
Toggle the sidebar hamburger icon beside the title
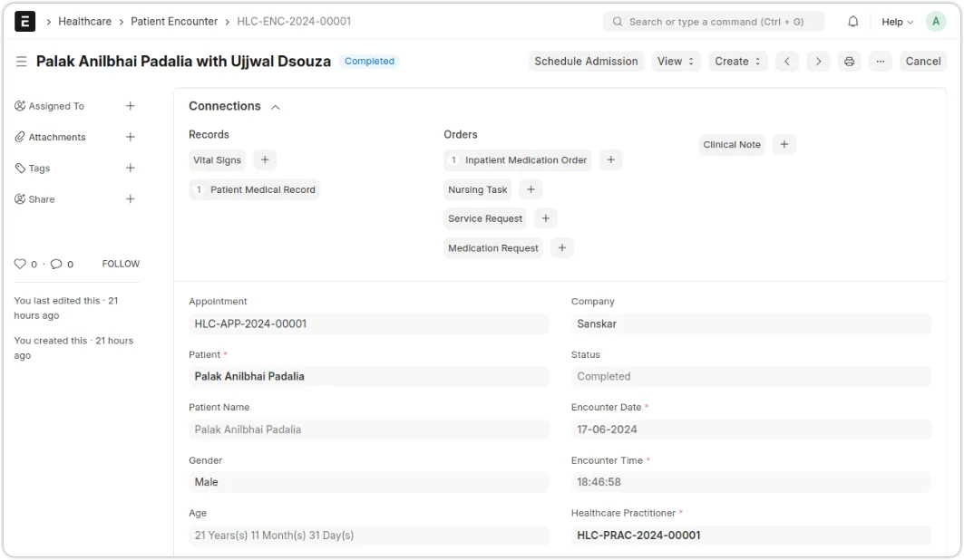(x=20, y=62)
